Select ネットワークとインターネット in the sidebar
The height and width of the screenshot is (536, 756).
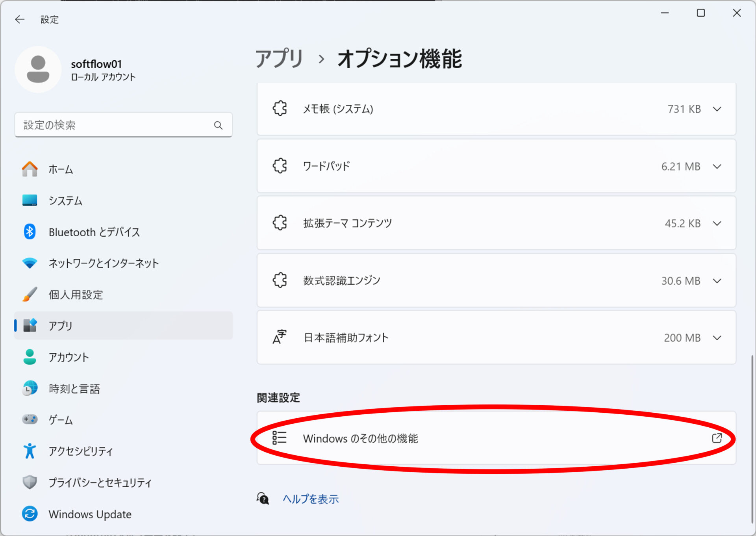[x=123, y=263]
